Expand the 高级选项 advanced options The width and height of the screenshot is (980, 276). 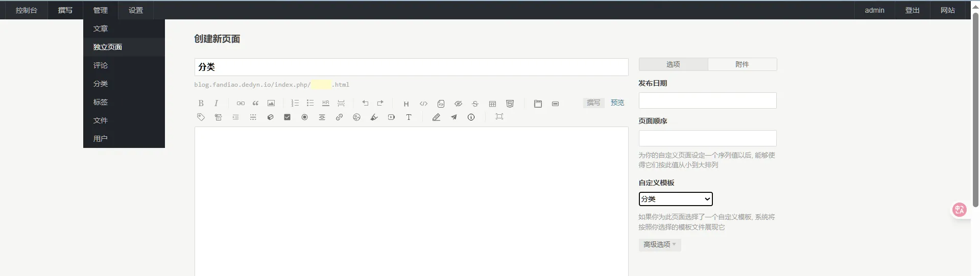[660, 245]
